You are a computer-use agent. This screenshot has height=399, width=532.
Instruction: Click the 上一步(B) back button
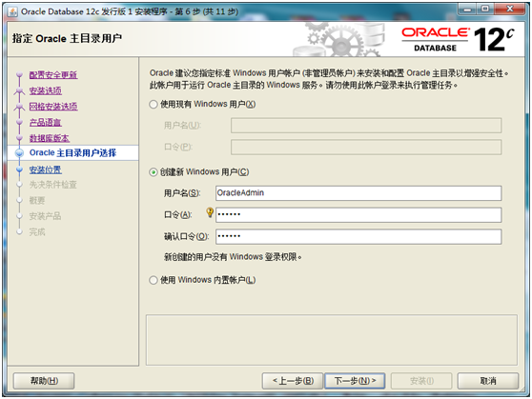coord(293,381)
